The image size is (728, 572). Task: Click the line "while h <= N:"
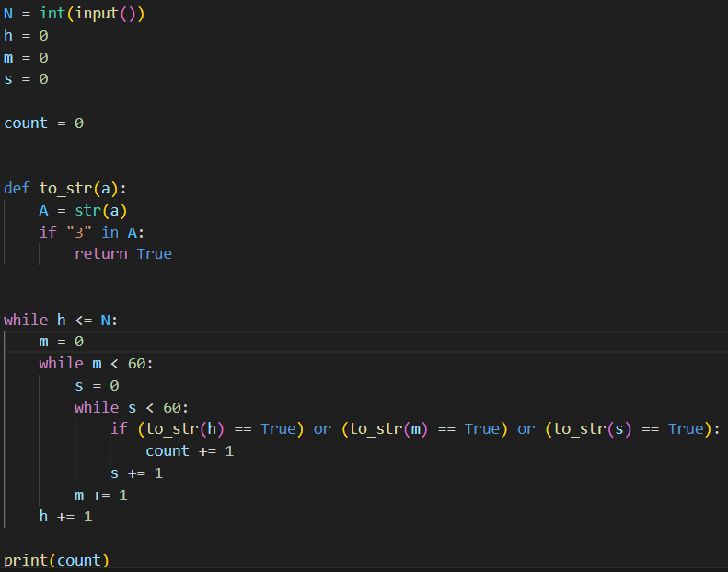[x=61, y=320]
